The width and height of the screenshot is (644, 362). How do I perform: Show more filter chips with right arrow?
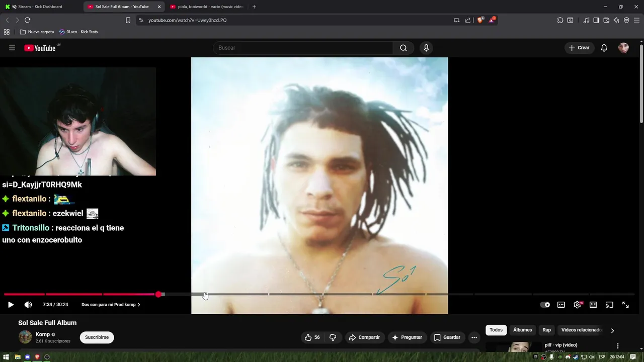[x=612, y=330]
